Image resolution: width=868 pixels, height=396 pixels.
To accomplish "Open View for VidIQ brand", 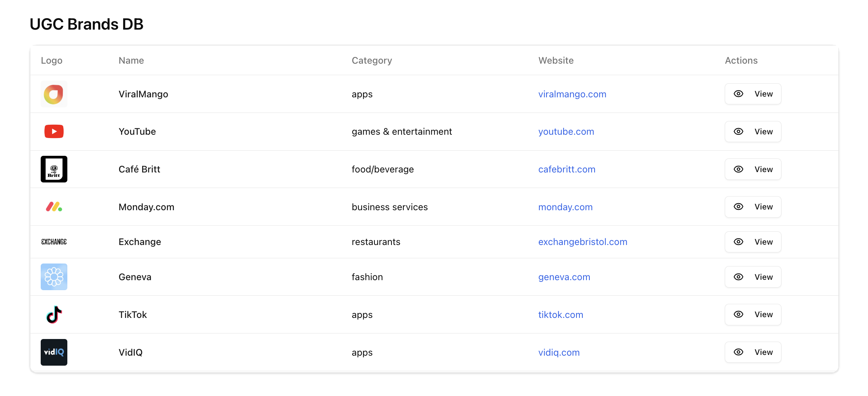I will (x=753, y=352).
